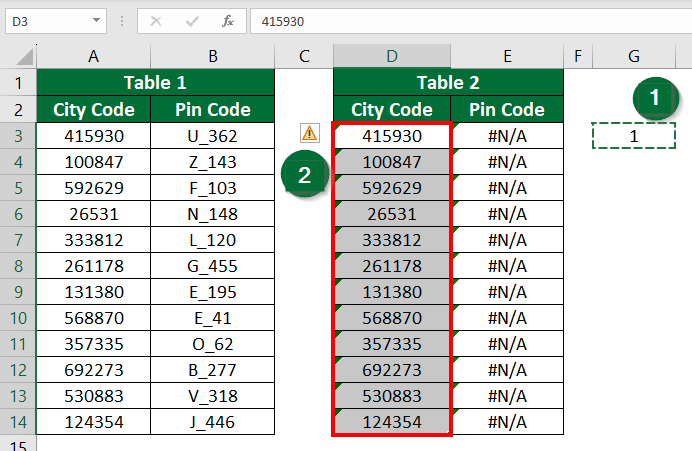The height and width of the screenshot is (451, 692).
Task: Select cell B4 containing Z_143
Action: tap(213, 162)
